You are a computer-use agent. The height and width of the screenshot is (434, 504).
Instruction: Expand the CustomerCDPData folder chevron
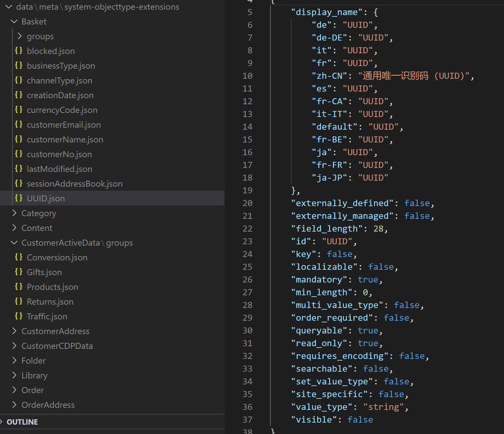(14, 346)
